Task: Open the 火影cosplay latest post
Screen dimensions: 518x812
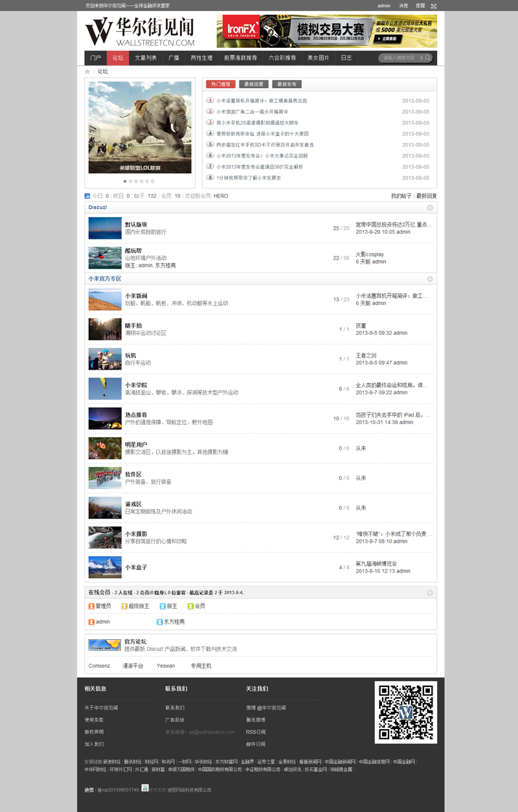Action: 370,254
